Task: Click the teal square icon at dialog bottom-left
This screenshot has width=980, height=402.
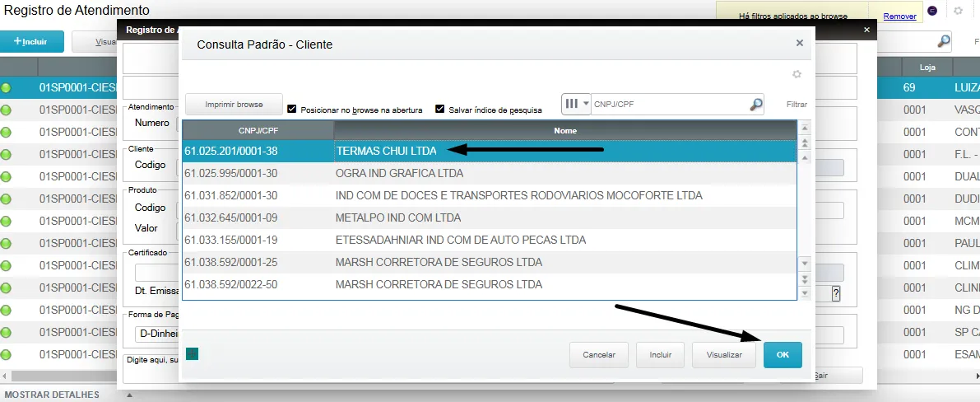Action: 193,354
